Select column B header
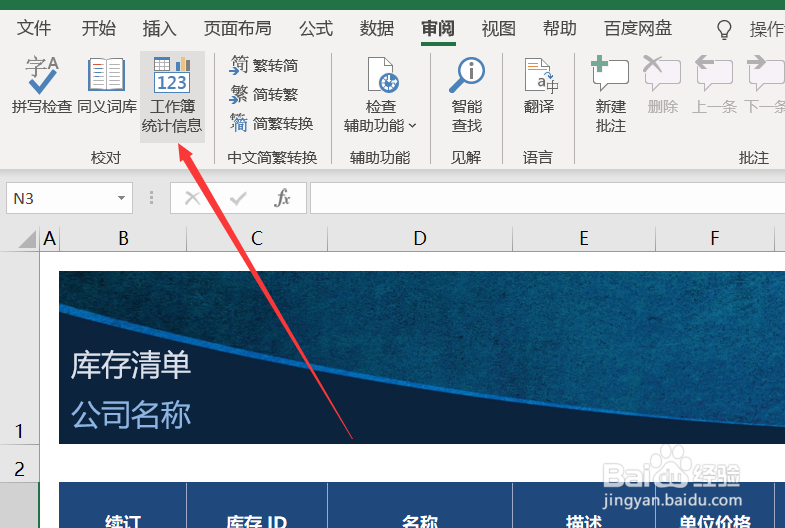Viewport: 785px width, 528px height. click(x=123, y=239)
